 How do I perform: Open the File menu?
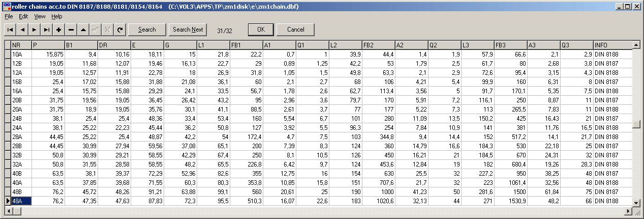coord(9,16)
